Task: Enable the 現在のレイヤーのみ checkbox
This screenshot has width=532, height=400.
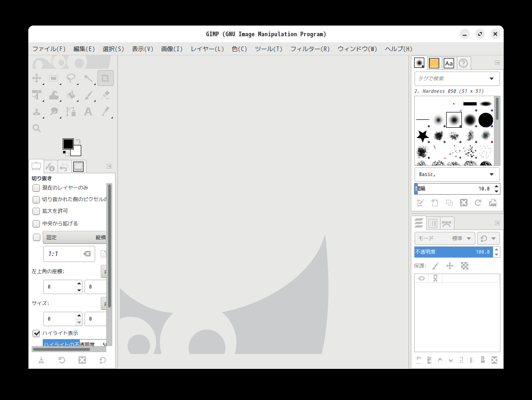Action: coord(36,188)
